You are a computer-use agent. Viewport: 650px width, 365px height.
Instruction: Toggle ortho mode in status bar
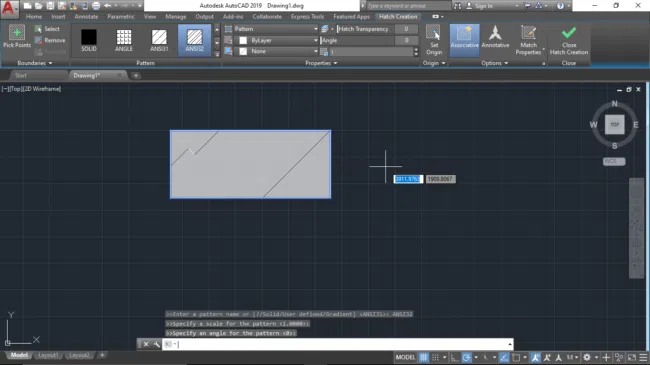[x=455, y=357]
